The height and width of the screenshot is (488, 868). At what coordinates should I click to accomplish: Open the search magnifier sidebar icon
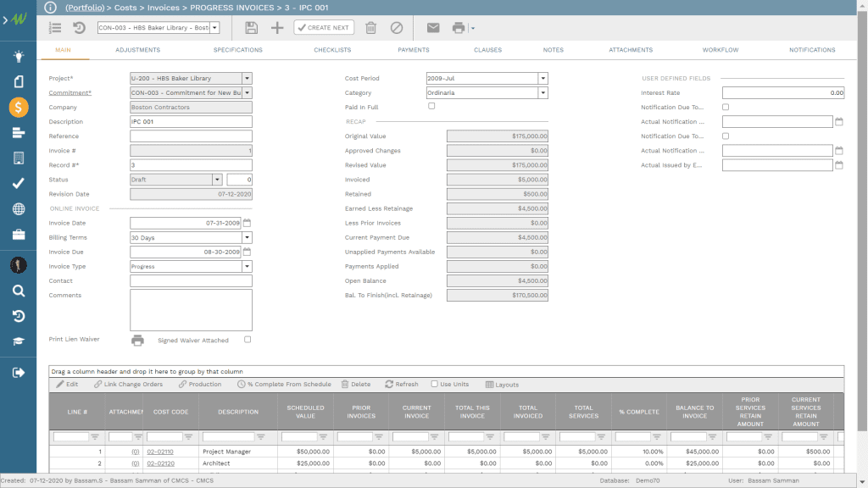tap(19, 291)
